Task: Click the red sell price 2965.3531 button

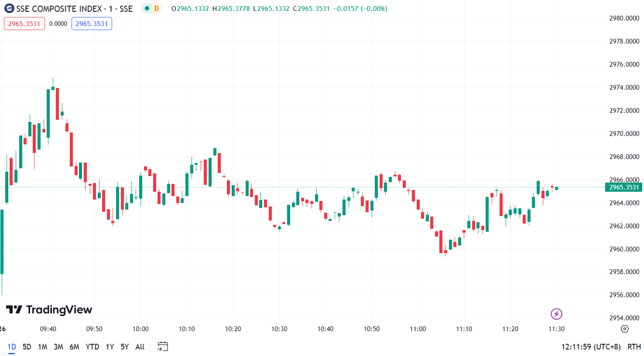Action: (24, 24)
